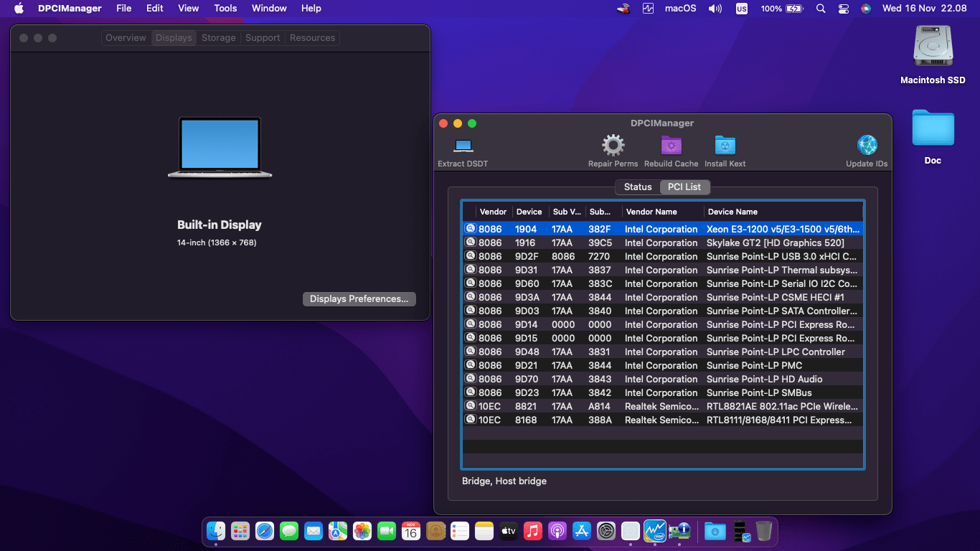The height and width of the screenshot is (551, 980).
Task: Sort the PCI list by Device column
Action: [x=529, y=212]
